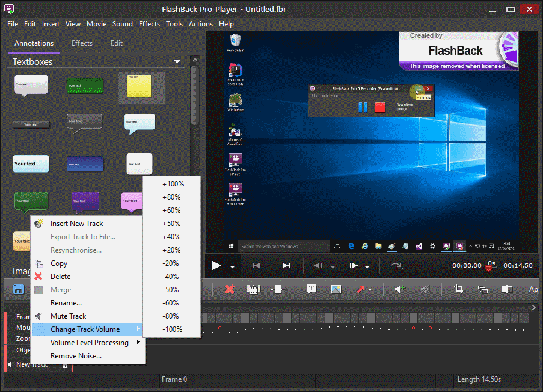Select the yellow sticky note textbox style
This screenshot has width=543, height=392.
pyautogui.click(x=140, y=85)
